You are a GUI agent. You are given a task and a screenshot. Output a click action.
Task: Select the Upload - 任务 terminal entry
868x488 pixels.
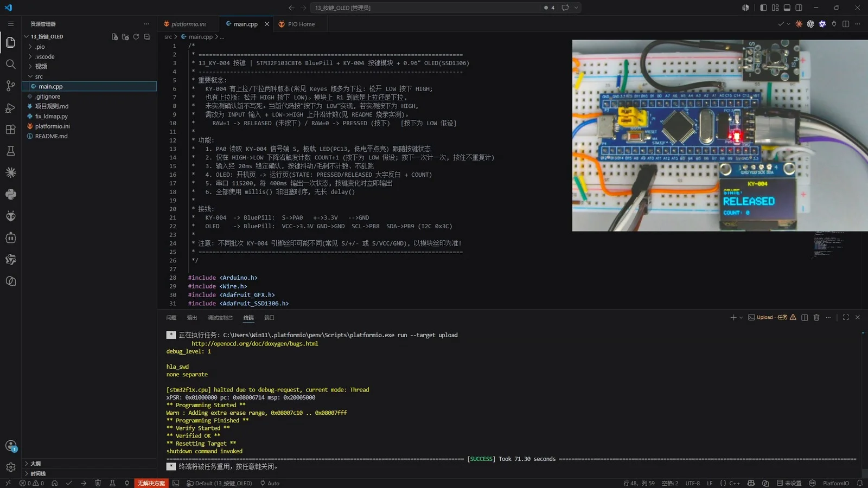(772, 318)
